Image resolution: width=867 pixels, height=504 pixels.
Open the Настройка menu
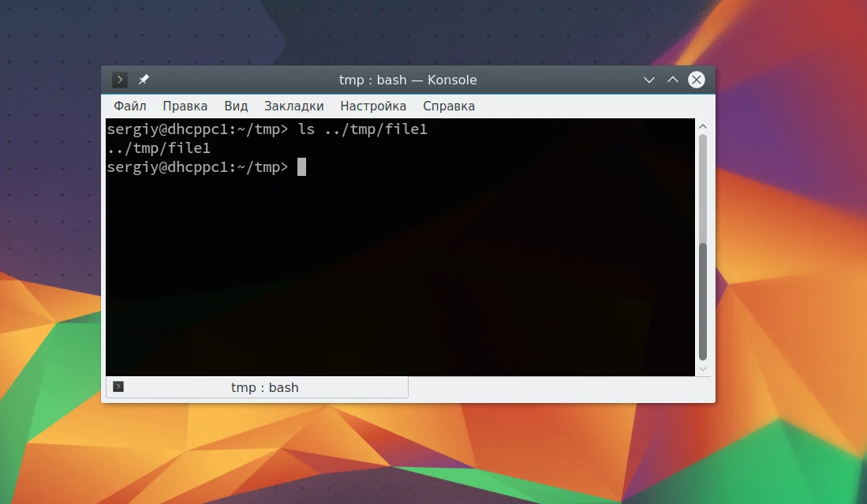click(x=373, y=106)
